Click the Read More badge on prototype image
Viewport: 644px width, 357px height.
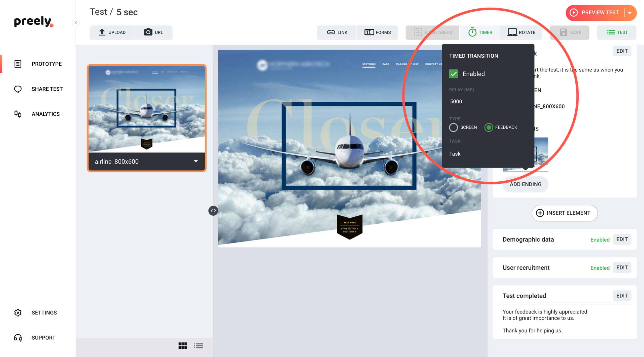coord(350,227)
